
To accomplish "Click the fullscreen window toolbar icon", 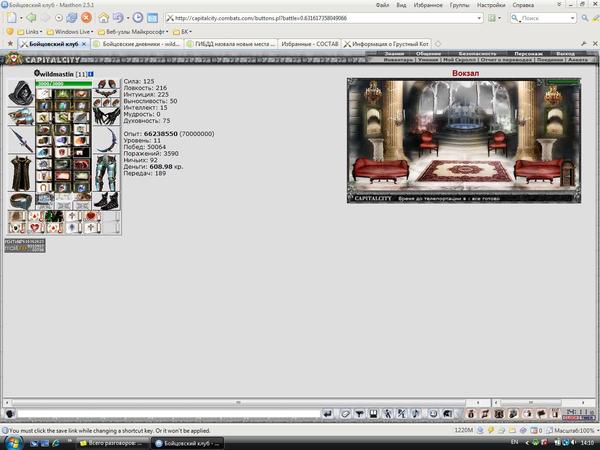I will click(x=152, y=18).
